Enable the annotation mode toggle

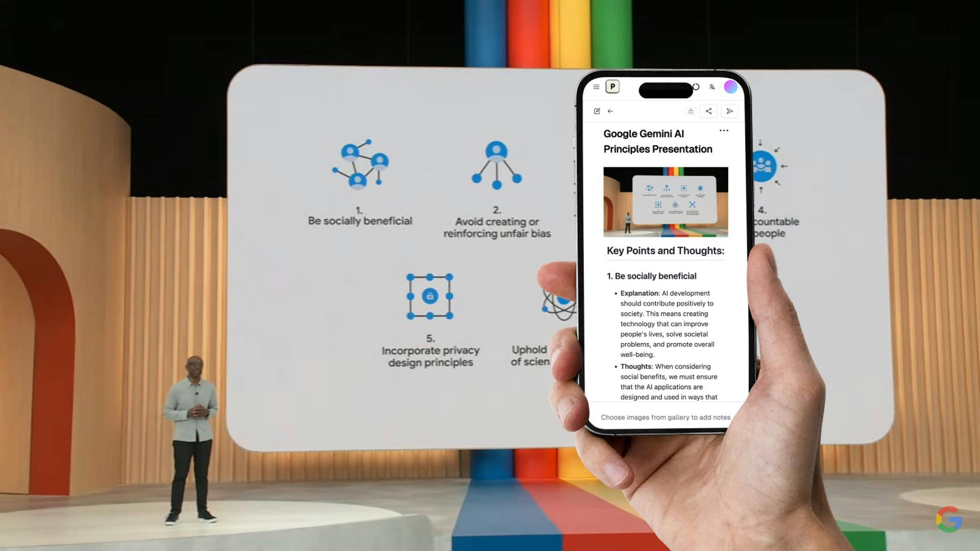click(x=597, y=111)
